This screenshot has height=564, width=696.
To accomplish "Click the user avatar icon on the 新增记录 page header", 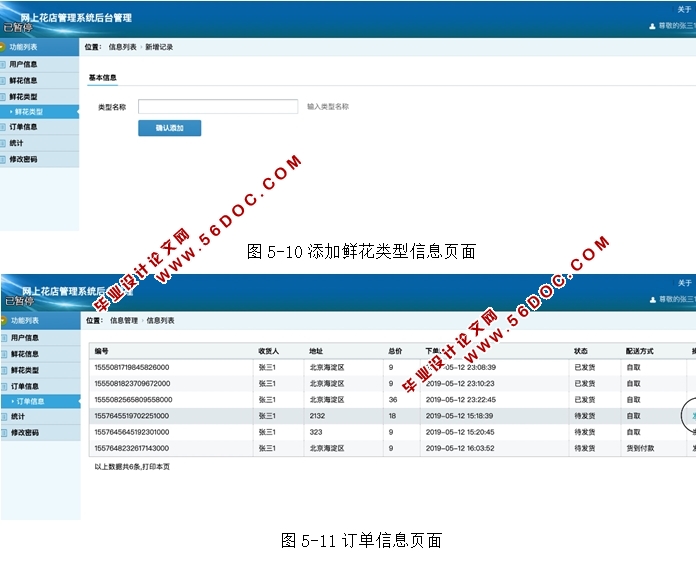I will pos(652,26).
